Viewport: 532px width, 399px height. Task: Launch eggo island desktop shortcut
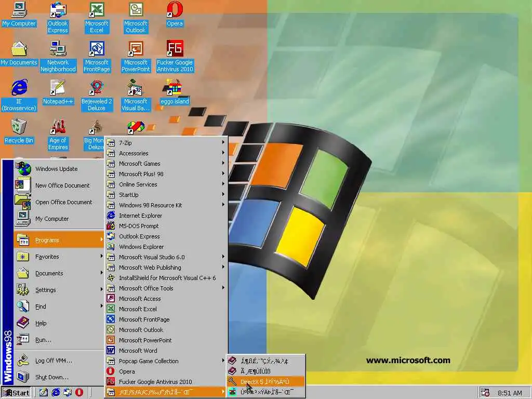[x=175, y=92]
